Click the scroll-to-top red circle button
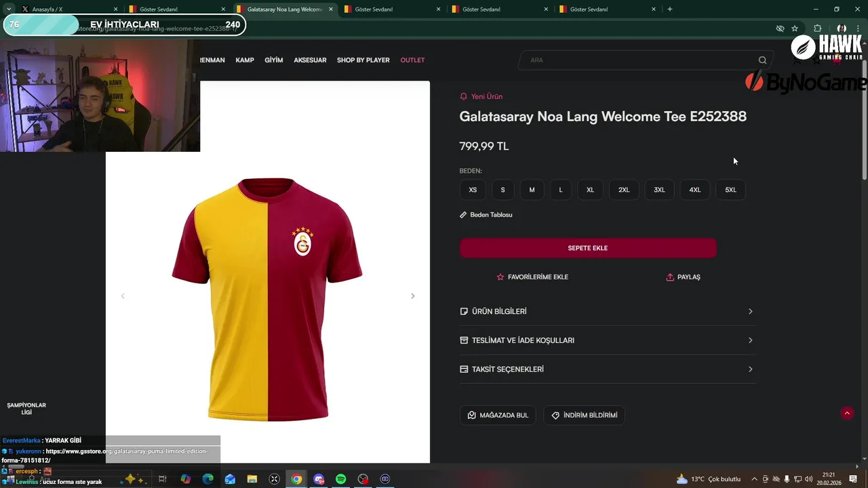868x488 pixels. pos(847,413)
